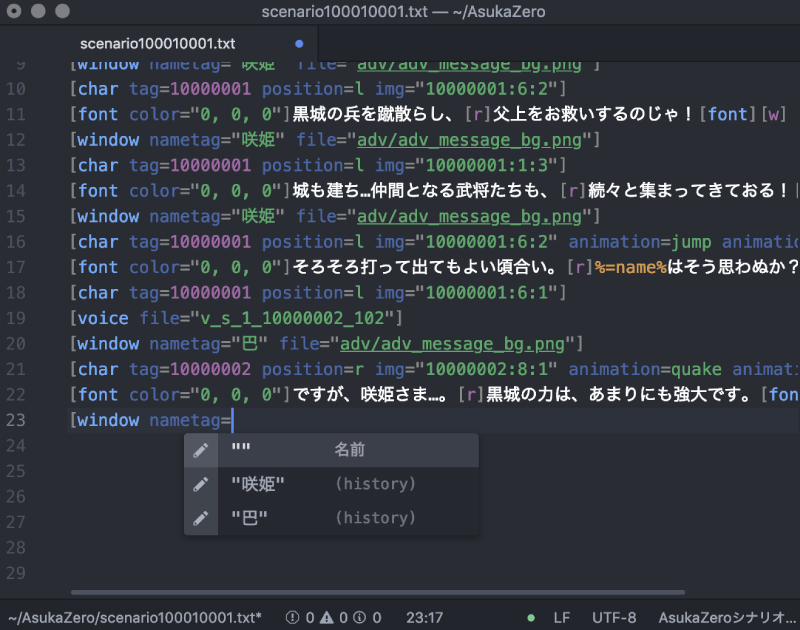Click modified dot on scenario100010001.txt tab
The height and width of the screenshot is (630, 800).
(299, 44)
